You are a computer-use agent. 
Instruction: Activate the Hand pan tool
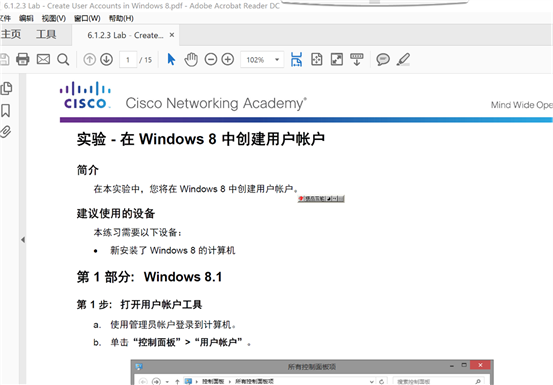pos(191,59)
